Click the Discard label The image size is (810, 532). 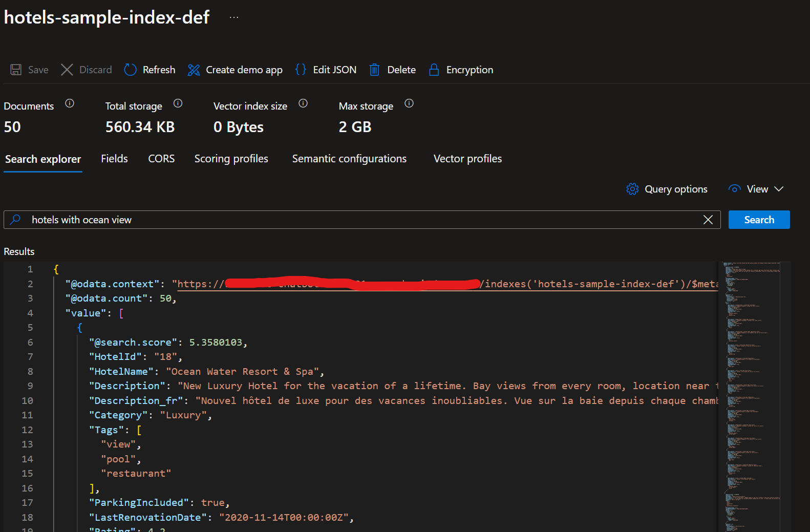(x=96, y=70)
